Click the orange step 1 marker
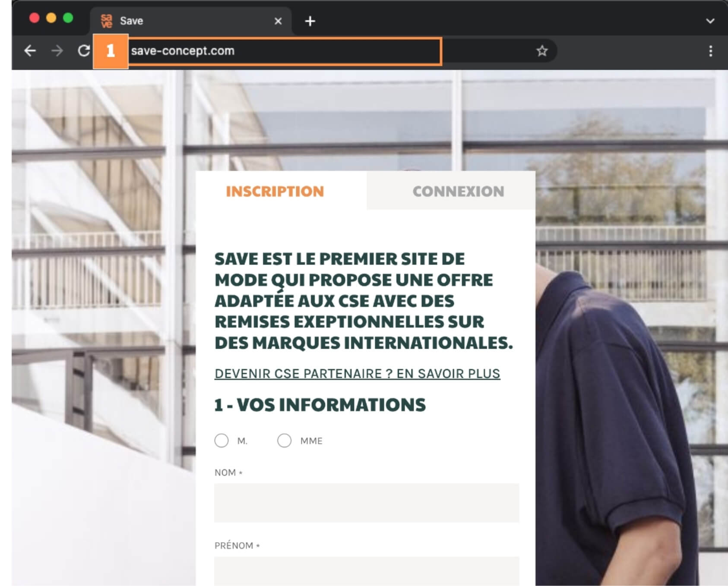728x586 pixels. click(111, 51)
